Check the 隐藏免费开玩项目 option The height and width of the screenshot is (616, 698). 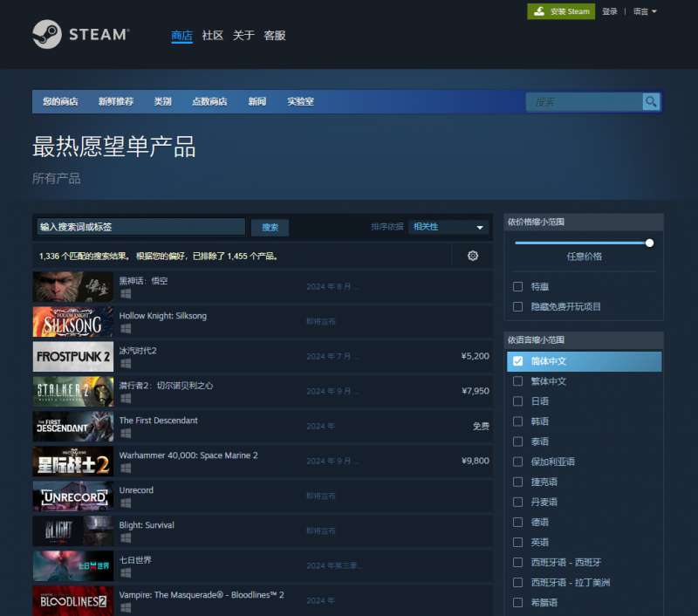[518, 306]
